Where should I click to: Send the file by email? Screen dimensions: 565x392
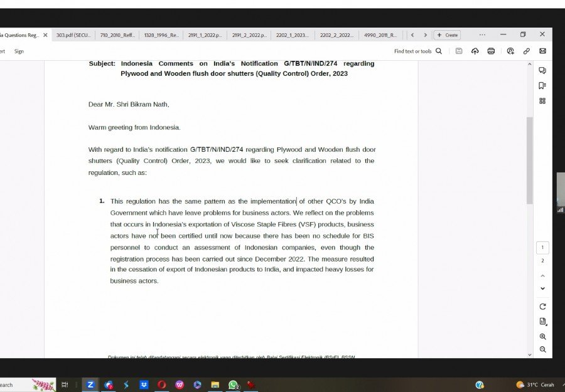(x=542, y=51)
